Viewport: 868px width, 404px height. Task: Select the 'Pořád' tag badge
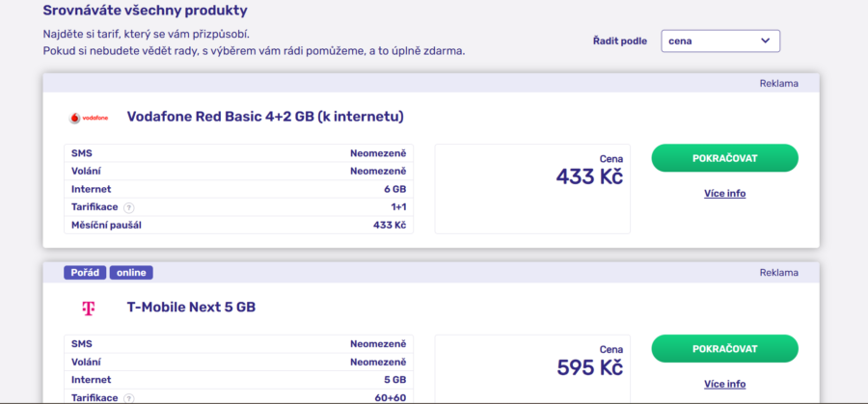(85, 272)
